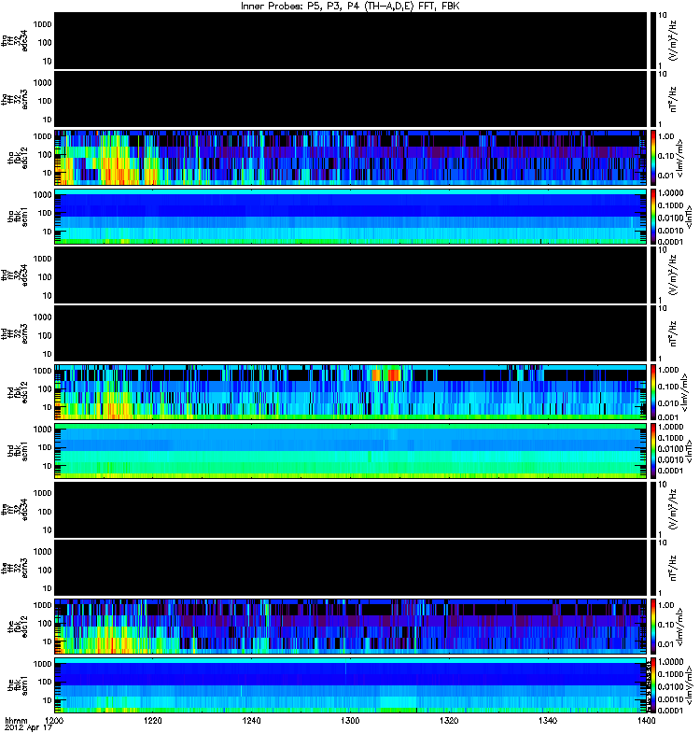Select the thd fbk scm1 rainbow color bar
The width and height of the screenshot is (700, 747).
(653, 453)
